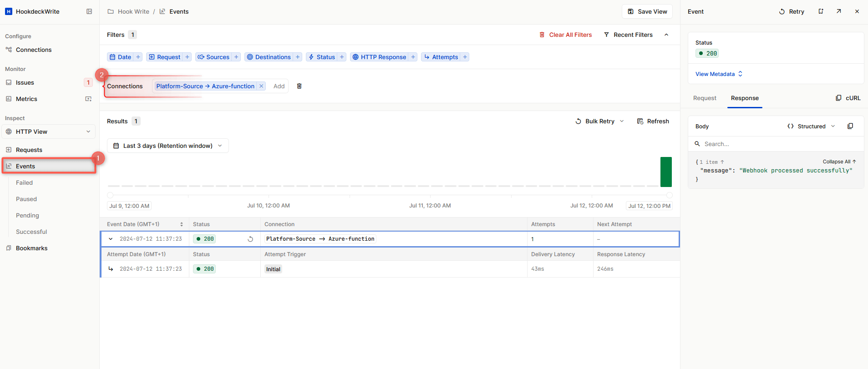Click the Retry button in Event panel
The image size is (868, 369).
coord(792,11)
